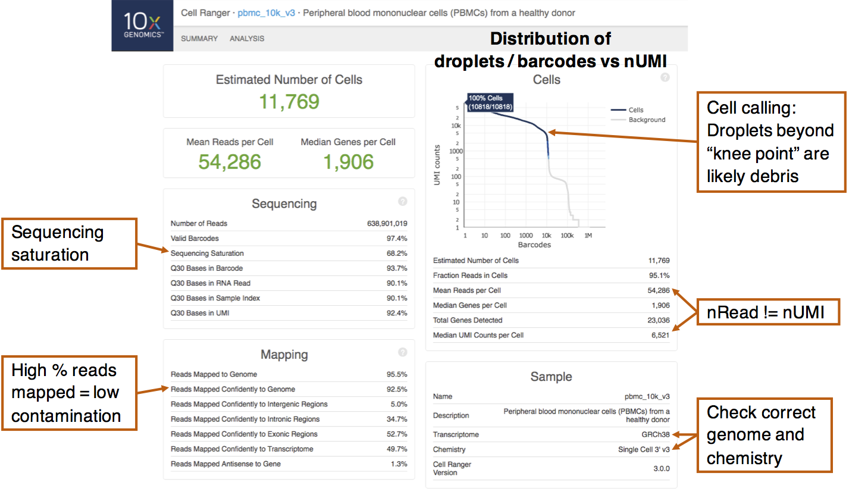Click the Median Genes per Cell value 1,906

[x=348, y=162]
